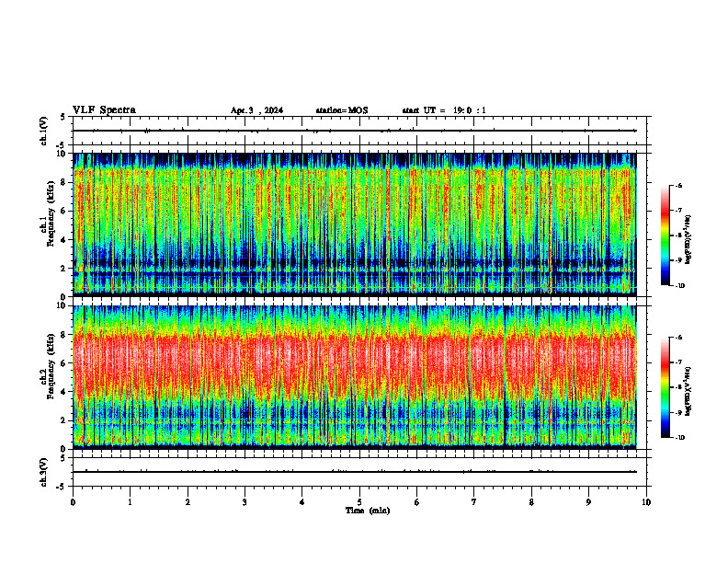Screen dimensions: 728x563
Task: Click the black dropout band in the ch.1 spectrogram
Action: click(505, 224)
